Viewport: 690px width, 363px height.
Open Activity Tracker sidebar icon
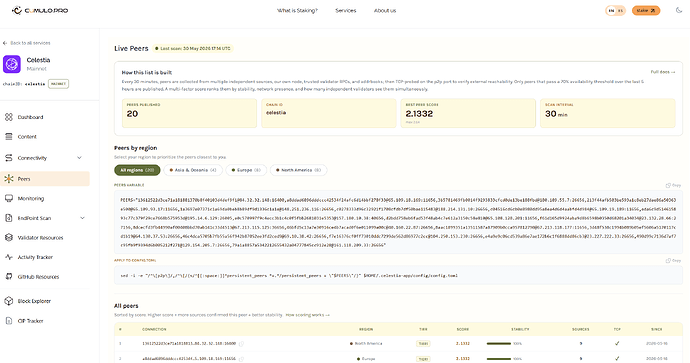click(x=9, y=257)
